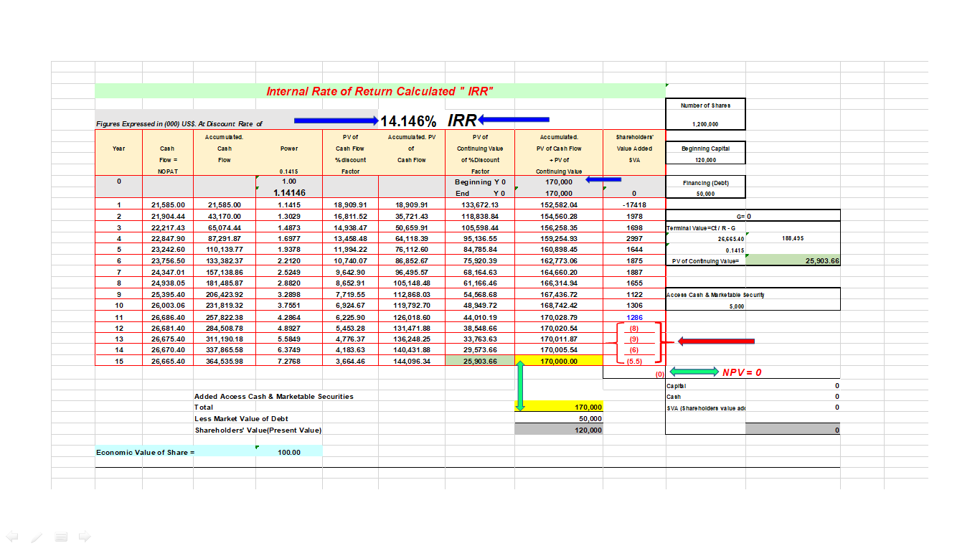Click the 'Financing (Debt)' label
Screen dimensions: 980x551
(706, 183)
